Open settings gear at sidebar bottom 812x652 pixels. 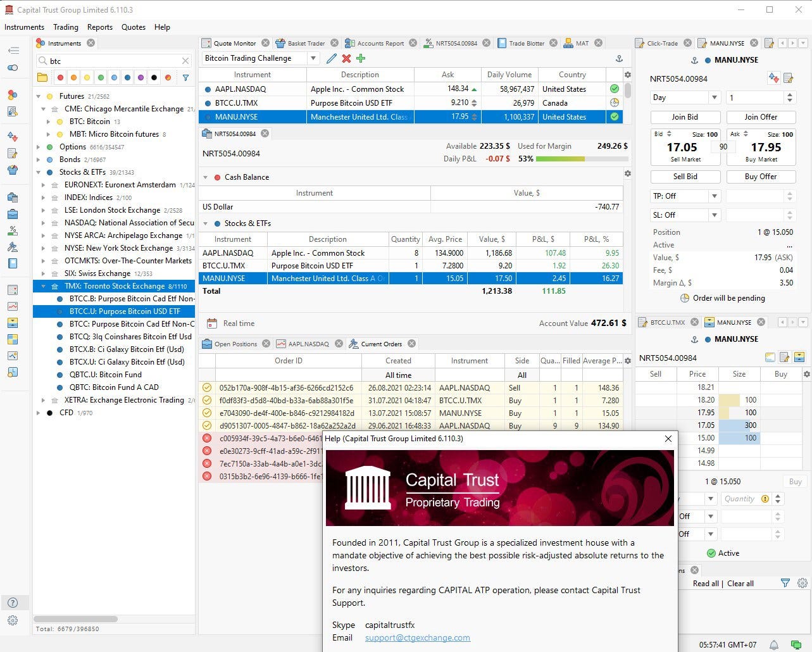(13, 620)
